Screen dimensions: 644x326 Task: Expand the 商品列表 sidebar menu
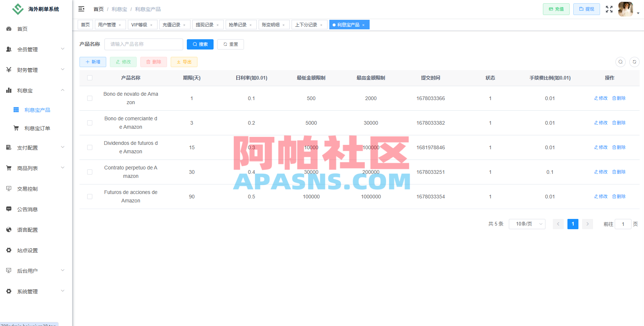[x=36, y=168]
